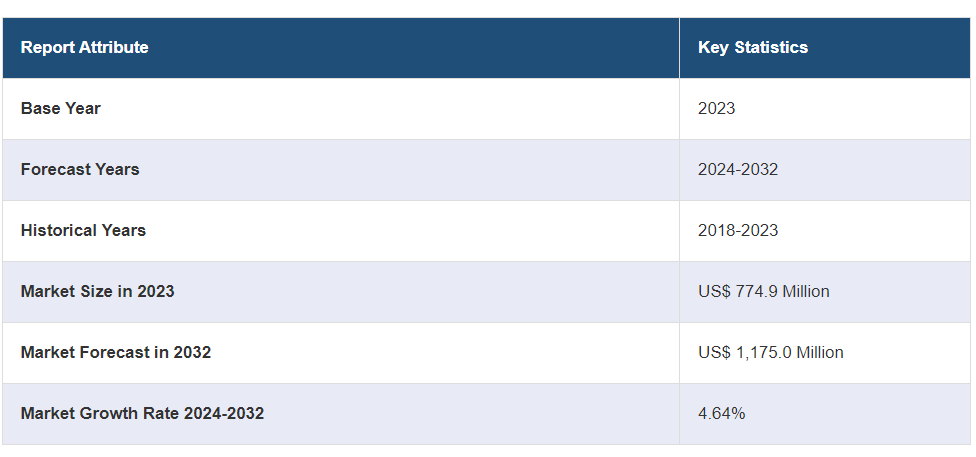976x457 pixels.
Task: Select the Forecast Years row label
Action: click(80, 169)
